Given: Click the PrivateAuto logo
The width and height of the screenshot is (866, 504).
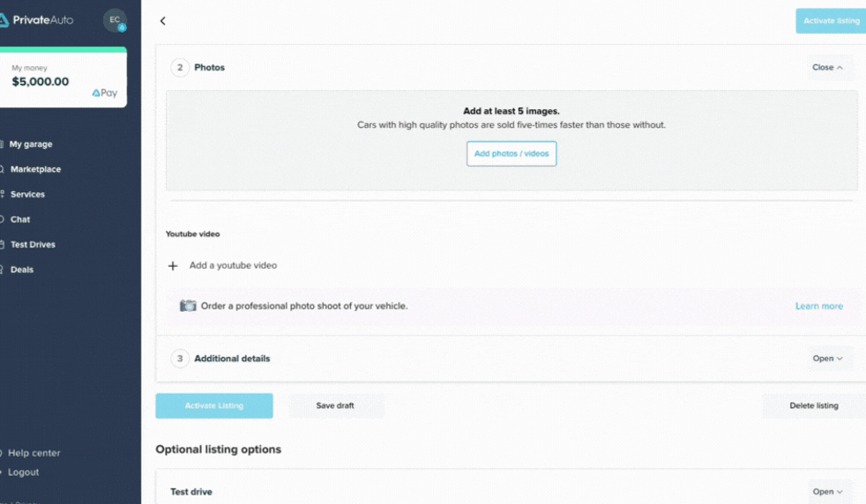Looking at the screenshot, I should (x=37, y=20).
